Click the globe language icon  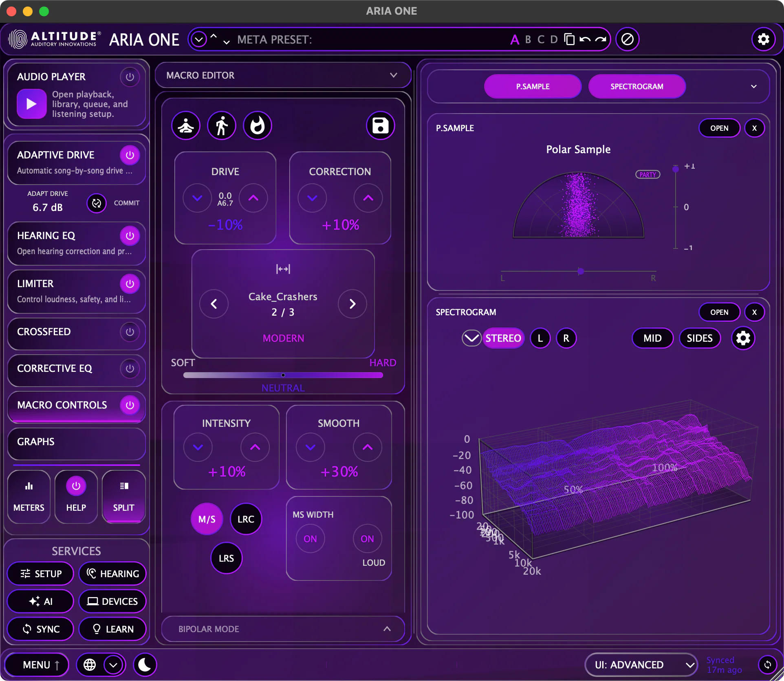pyautogui.click(x=90, y=665)
